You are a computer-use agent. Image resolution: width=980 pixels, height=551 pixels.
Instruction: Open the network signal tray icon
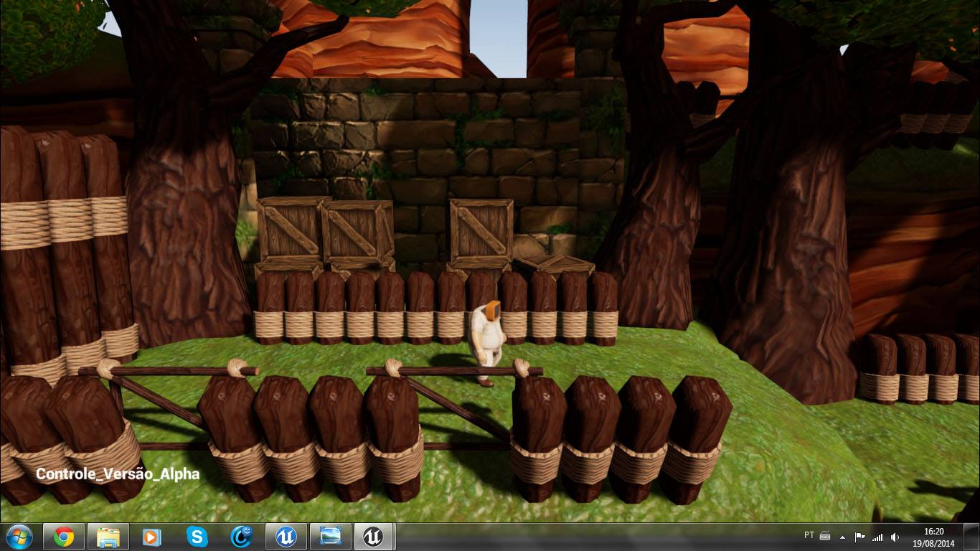[x=877, y=537]
